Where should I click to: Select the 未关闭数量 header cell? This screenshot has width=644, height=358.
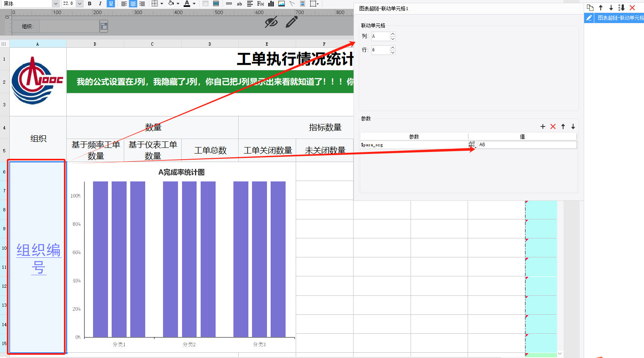[x=325, y=150]
